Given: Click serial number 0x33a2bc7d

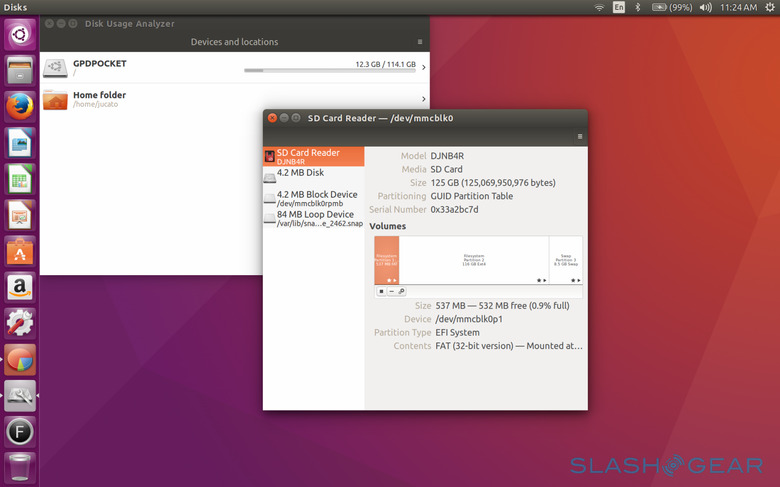Looking at the screenshot, I should (454, 209).
